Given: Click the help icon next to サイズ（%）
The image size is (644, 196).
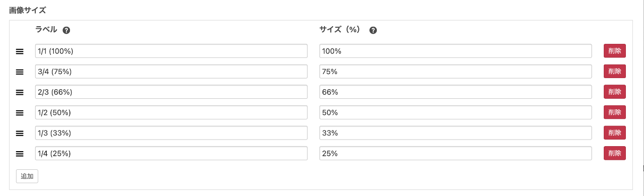Looking at the screenshot, I should click(373, 30).
